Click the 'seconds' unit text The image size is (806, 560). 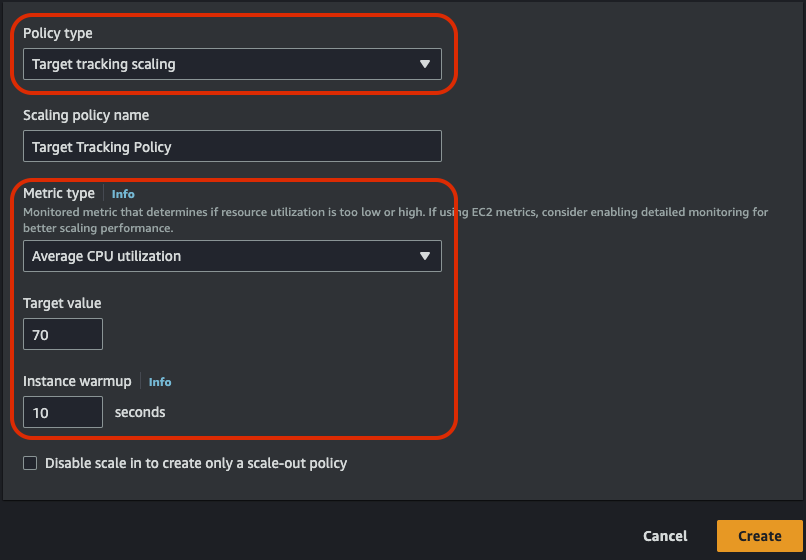[x=140, y=412]
